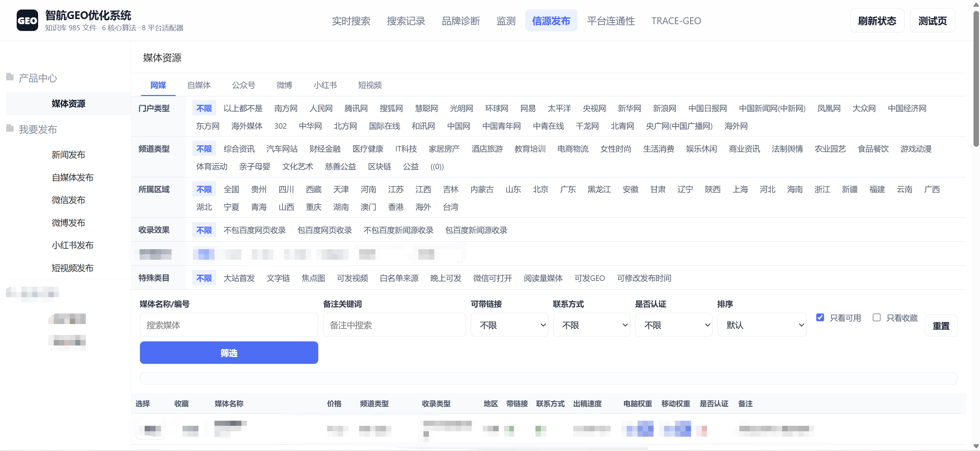
Task: Filter region by 全国
Action: coord(231,189)
